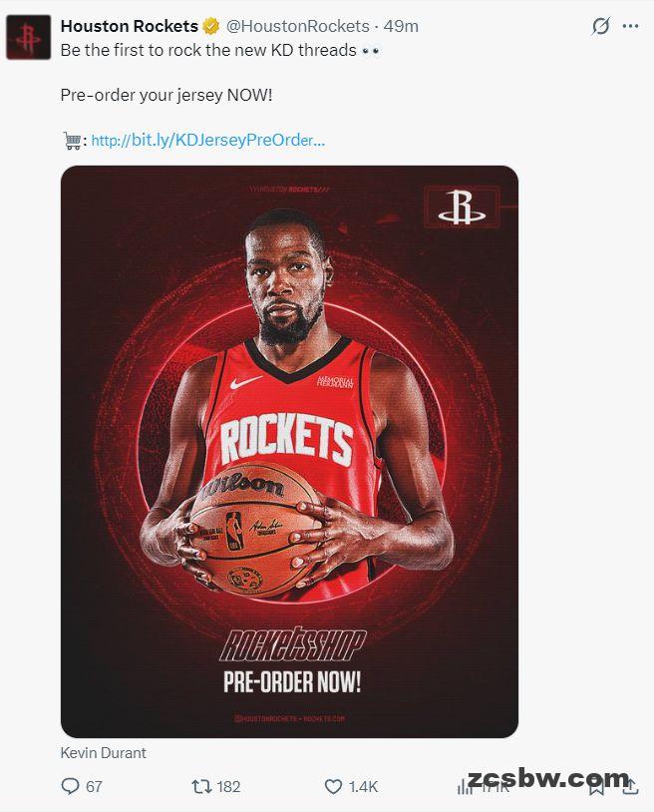654x812 pixels.
Task: Click the views bar chart icon
Action: click(465, 788)
